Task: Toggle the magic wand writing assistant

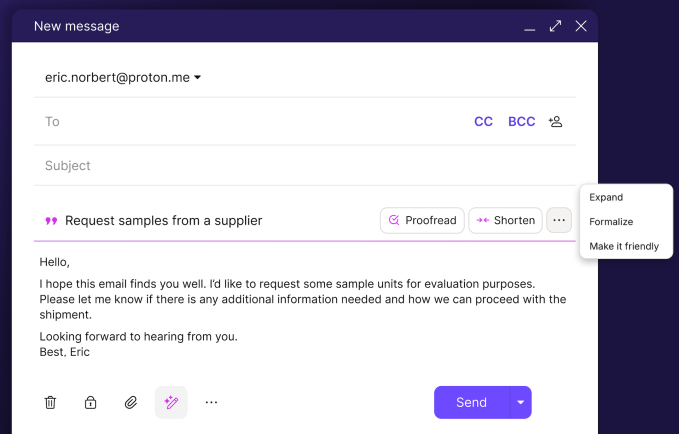Action: 171,402
